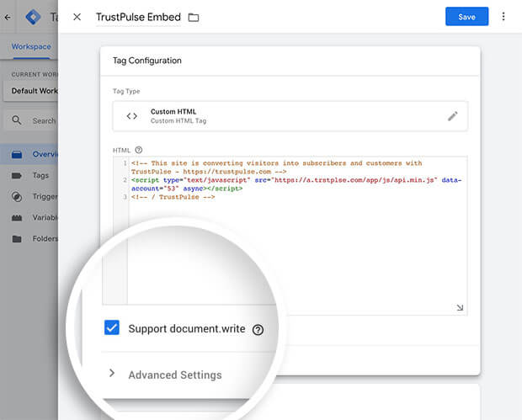Click the sidebar search magnifier icon

pyautogui.click(x=17, y=120)
